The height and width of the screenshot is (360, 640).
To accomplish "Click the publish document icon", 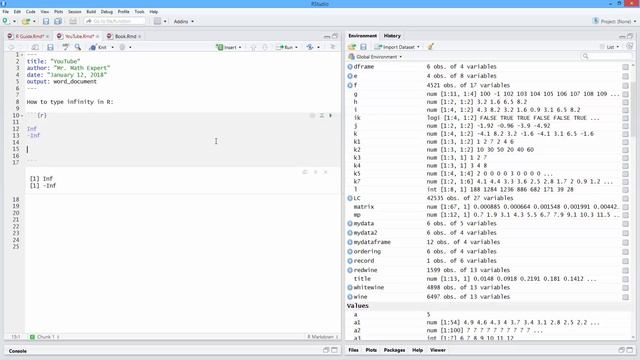I will click(x=310, y=47).
